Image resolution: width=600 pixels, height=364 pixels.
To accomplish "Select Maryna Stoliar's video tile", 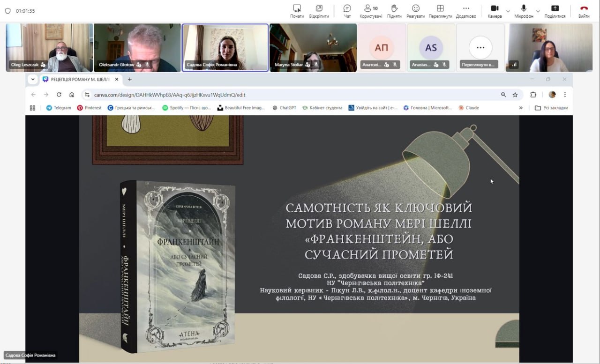I will point(313,48).
